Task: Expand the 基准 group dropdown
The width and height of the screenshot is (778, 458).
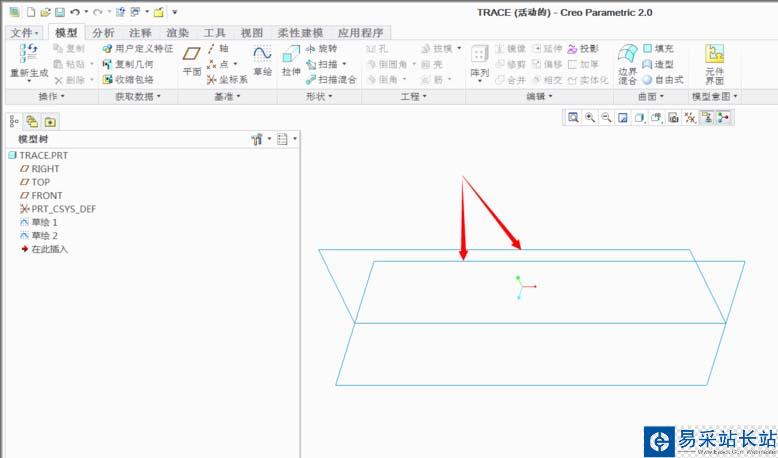Action: point(227,96)
